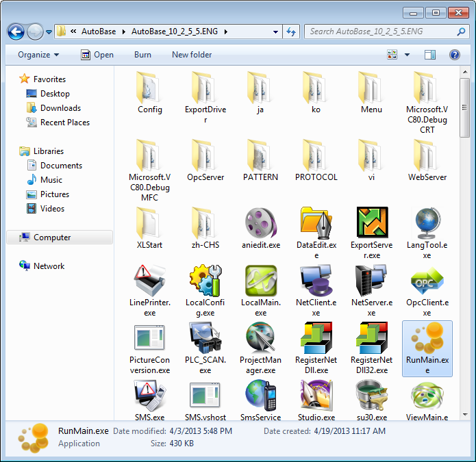Viewport: 476px width, 462px height.
Task: Select the PROTOCOL folder
Action: 316,160
